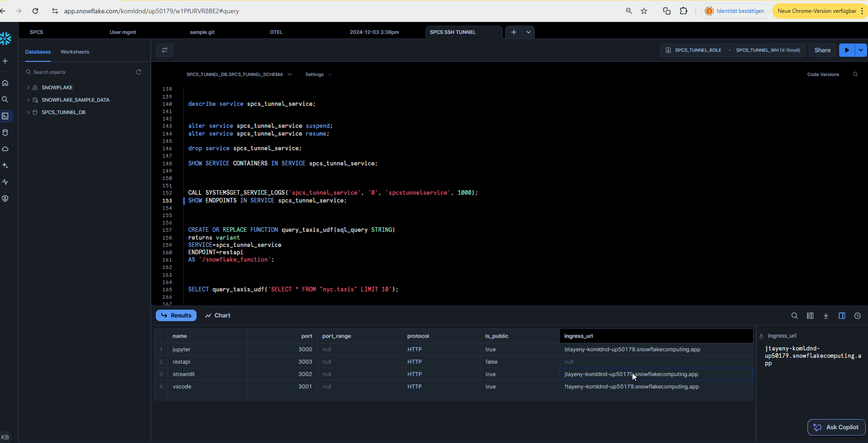
Task: Search results with the magnifier icon
Action: click(x=795, y=316)
